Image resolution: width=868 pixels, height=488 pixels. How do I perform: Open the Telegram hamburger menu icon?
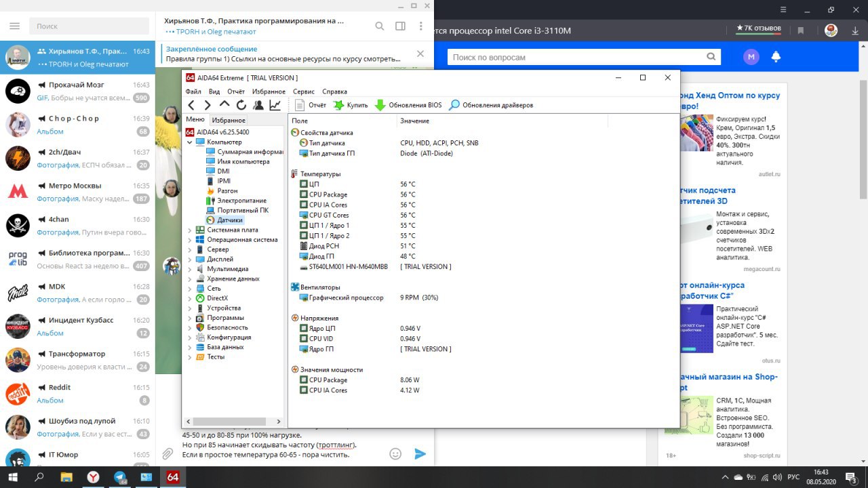point(14,26)
